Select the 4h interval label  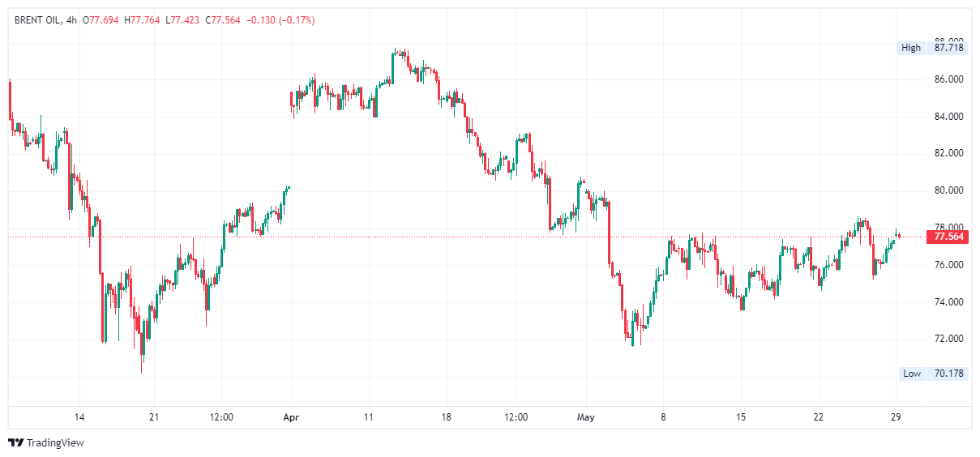pos(71,19)
